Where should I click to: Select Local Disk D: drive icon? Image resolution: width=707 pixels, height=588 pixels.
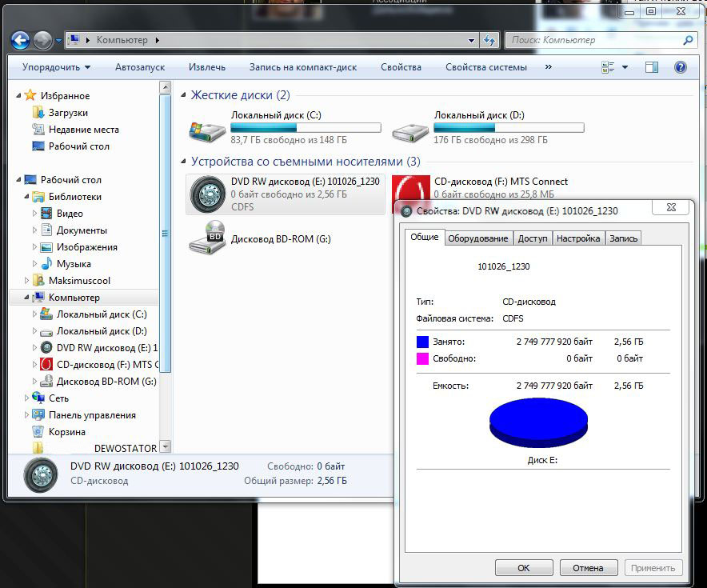pos(409,132)
